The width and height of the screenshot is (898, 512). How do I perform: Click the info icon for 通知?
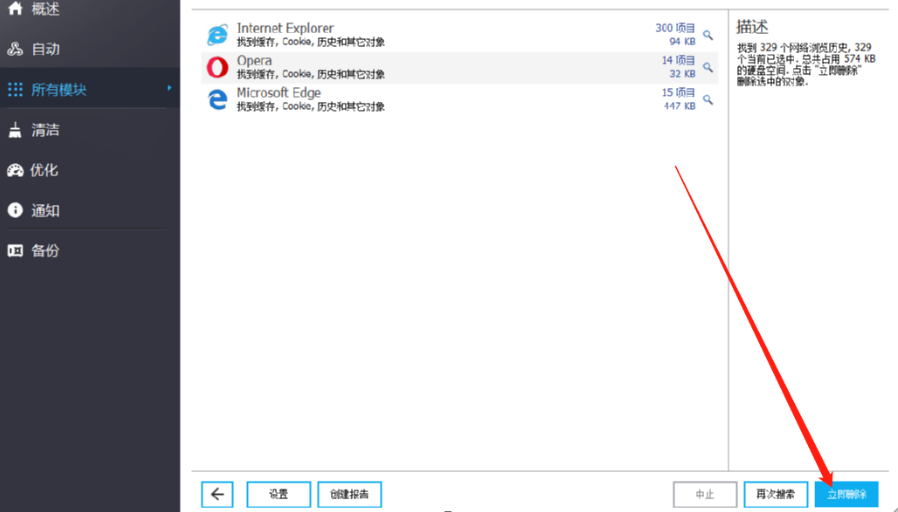point(15,210)
